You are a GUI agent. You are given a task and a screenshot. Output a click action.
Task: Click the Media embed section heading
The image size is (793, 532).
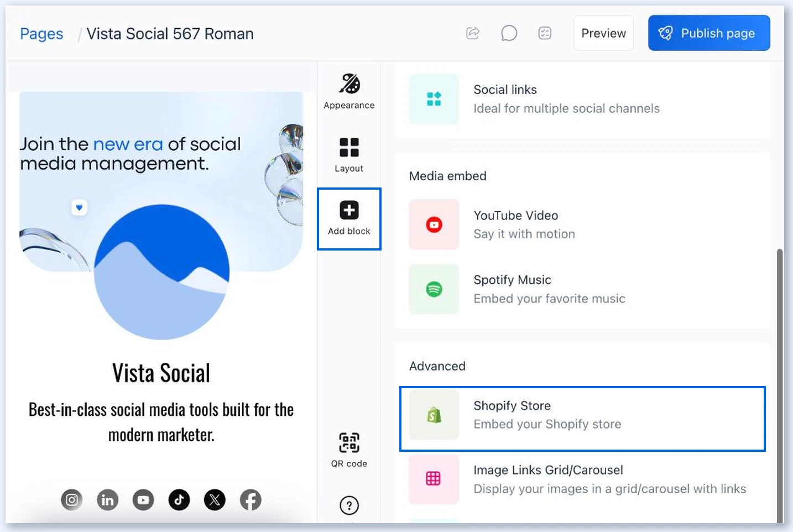coord(448,176)
